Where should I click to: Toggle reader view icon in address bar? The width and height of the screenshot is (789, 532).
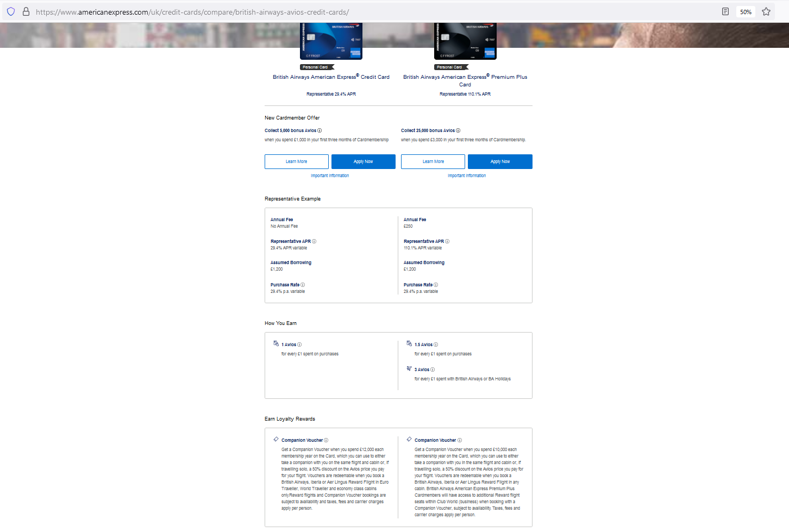click(x=725, y=11)
